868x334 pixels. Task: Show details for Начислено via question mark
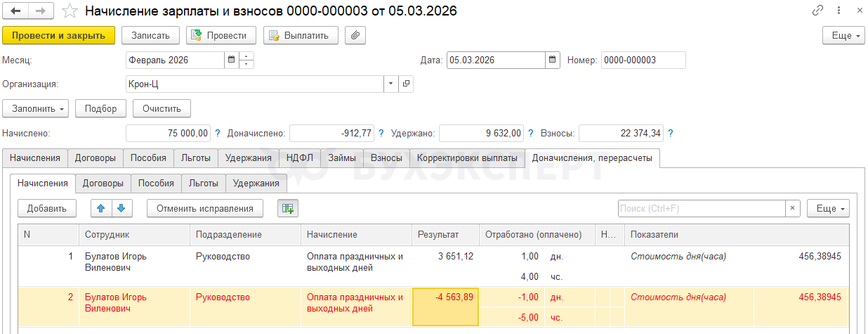218,133
